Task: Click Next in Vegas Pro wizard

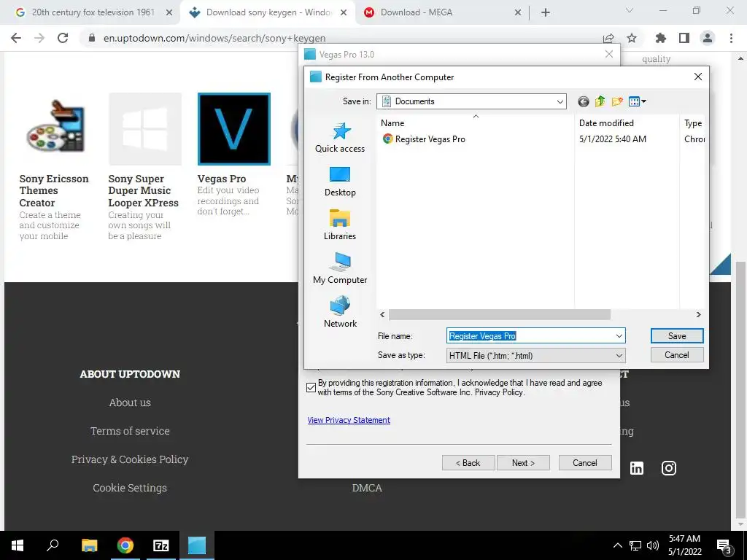Action: (523, 463)
